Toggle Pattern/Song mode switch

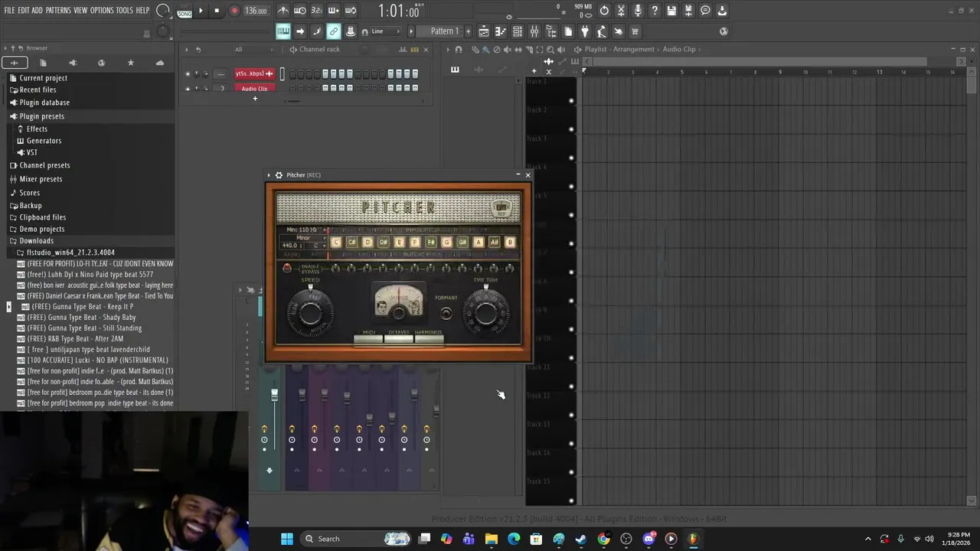185,11
